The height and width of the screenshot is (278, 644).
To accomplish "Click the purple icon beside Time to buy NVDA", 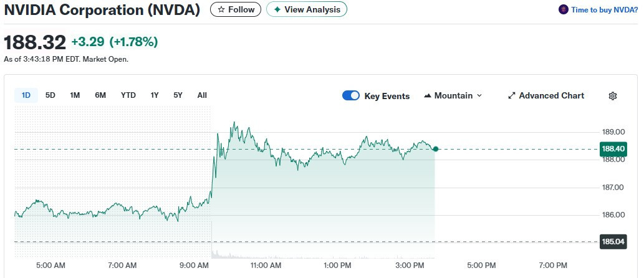I will tap(564, 9).
